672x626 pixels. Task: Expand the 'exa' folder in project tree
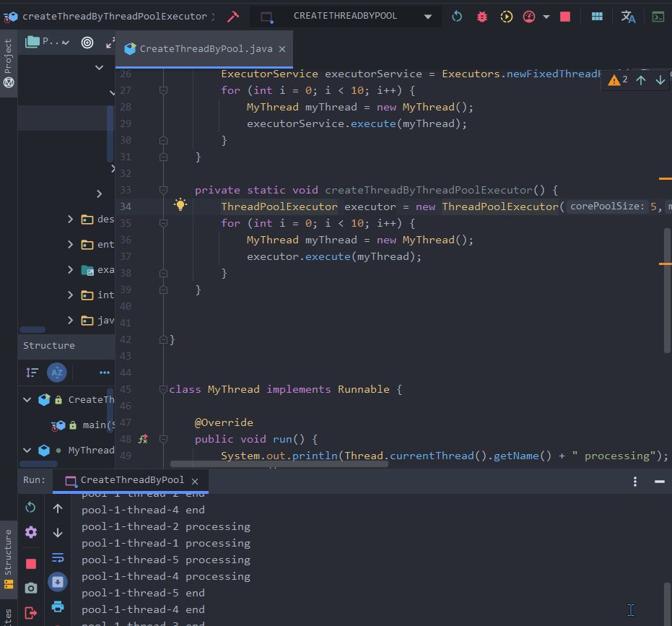[x=70, y=269]
